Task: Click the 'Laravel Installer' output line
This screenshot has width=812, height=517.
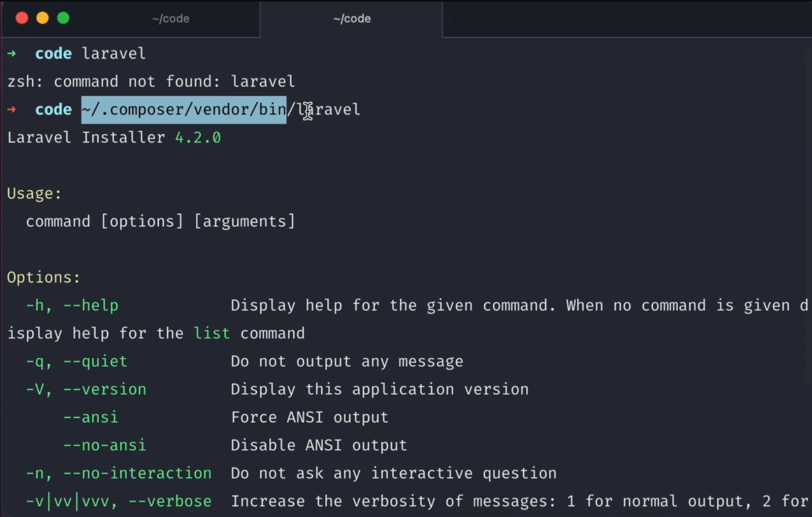Action: (x=86, y=137)
